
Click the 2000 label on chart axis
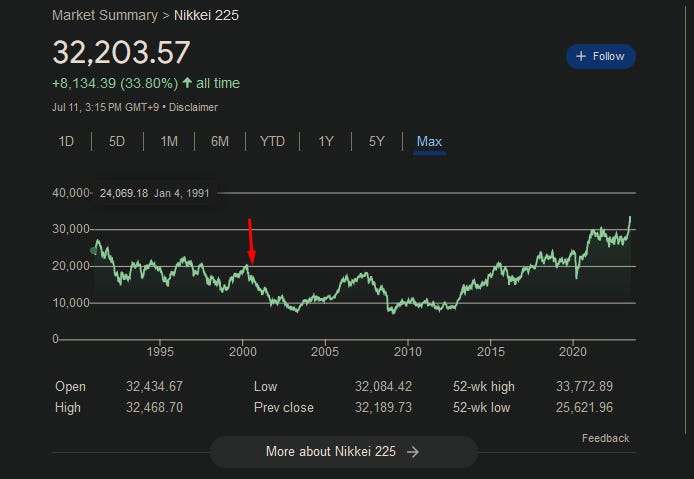tap(243, 352)
